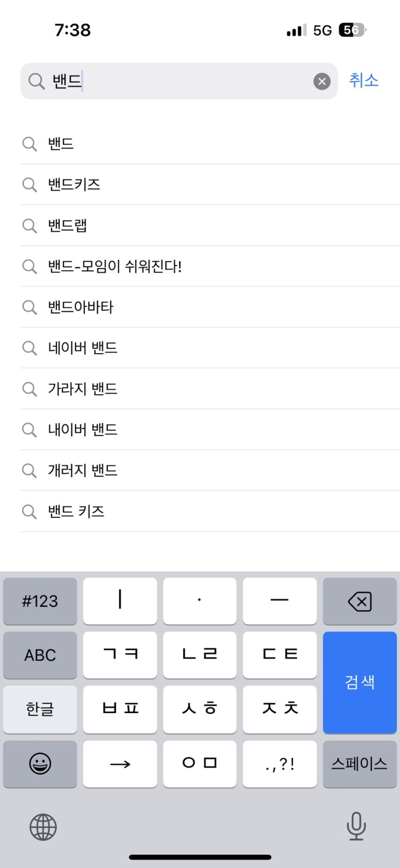
Task: Switch keyboard to ABC layout
Action: click(x=40, y=655)
